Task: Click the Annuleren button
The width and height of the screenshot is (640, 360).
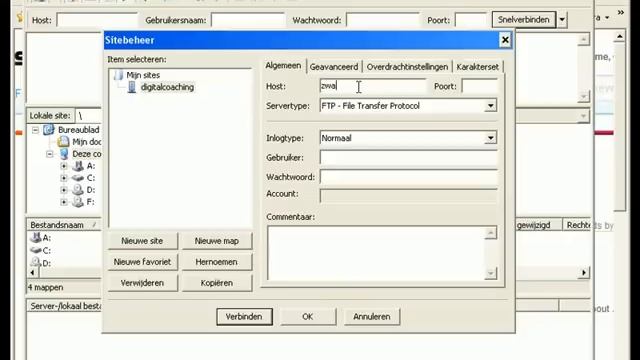Action: pyautogui.click(x=371, y=317)
